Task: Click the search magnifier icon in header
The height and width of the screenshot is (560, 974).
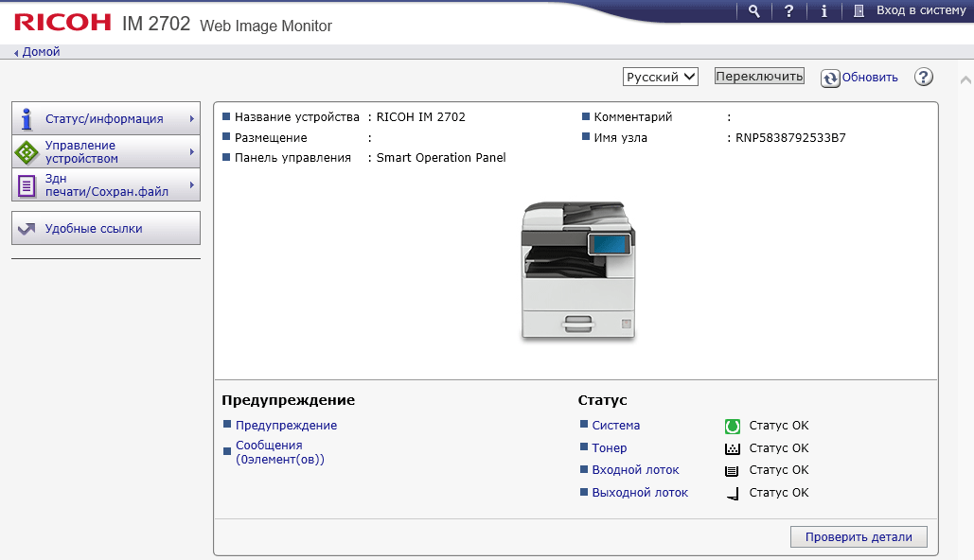Action: (x=753, y=11)
